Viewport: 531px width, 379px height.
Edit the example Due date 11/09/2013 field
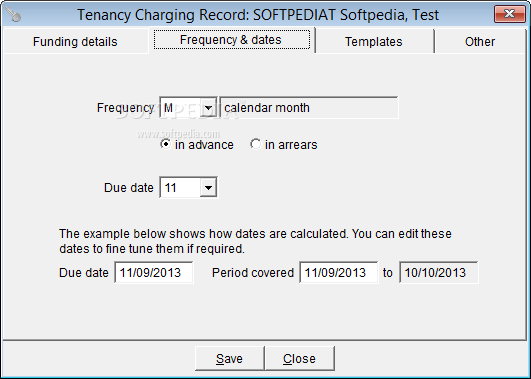click(x=154, y=272)
